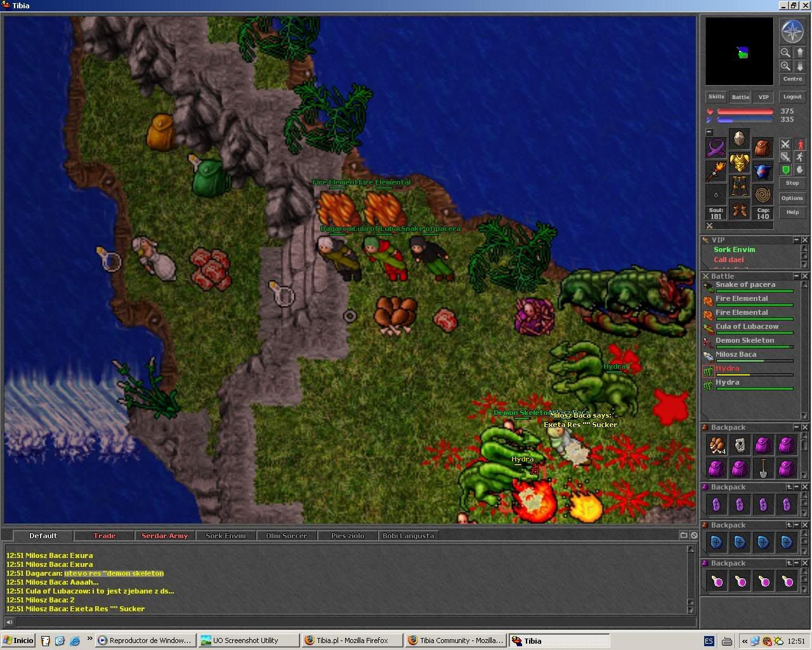This screenshot has width=812, height=650.
Task: Switch to the Default chat tab
Action: click(x=43, y=536)
